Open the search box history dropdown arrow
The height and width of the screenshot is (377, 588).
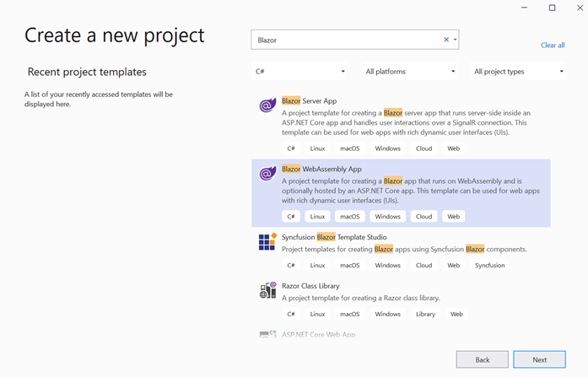456,40
